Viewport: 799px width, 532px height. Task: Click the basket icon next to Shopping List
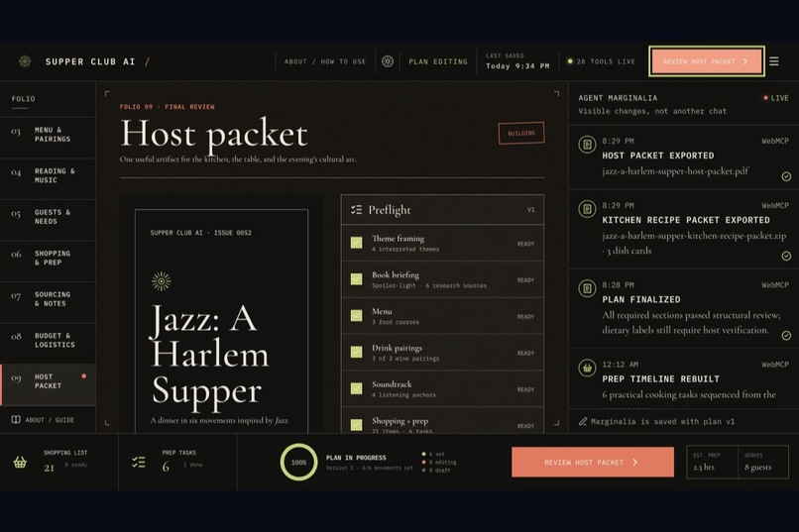(20, 463)
